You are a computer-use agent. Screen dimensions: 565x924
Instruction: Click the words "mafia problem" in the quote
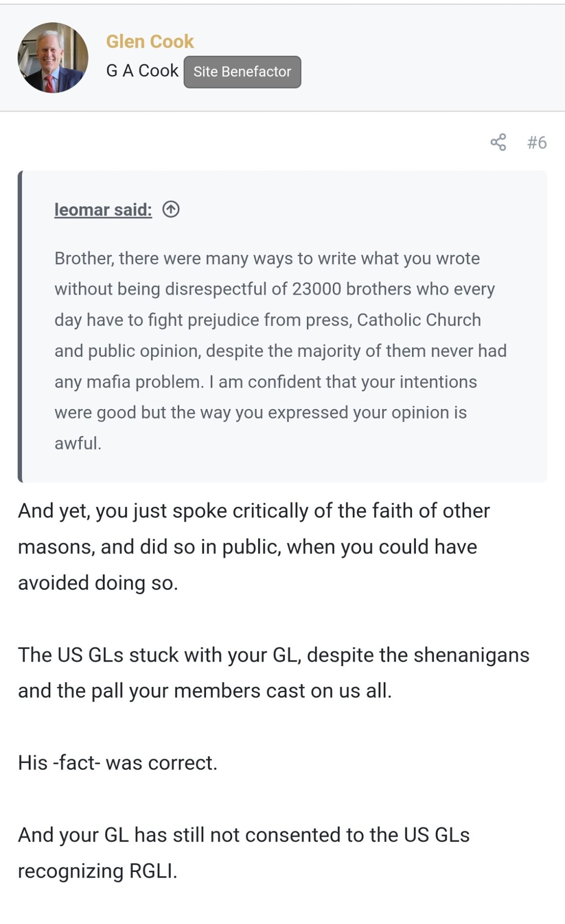tap(145, 382)
